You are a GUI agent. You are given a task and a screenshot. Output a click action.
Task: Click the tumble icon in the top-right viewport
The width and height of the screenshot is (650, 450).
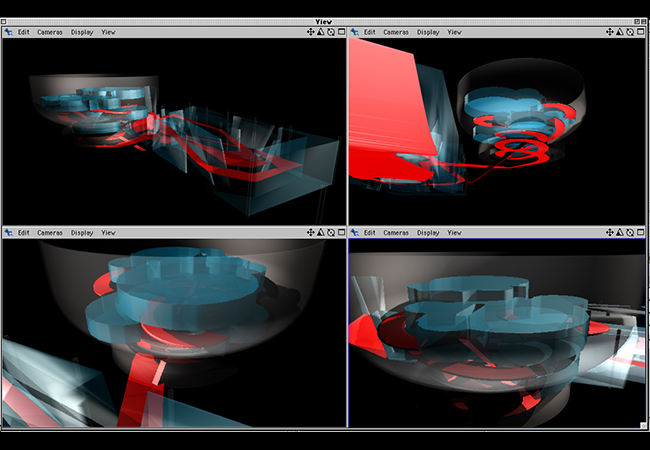(x=631, y=32)
